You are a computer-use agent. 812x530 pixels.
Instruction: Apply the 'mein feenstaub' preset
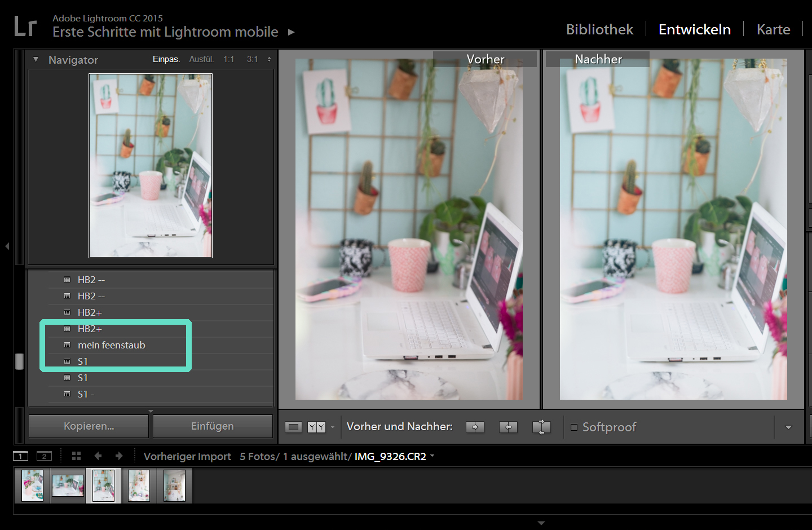tap(112, 345)
